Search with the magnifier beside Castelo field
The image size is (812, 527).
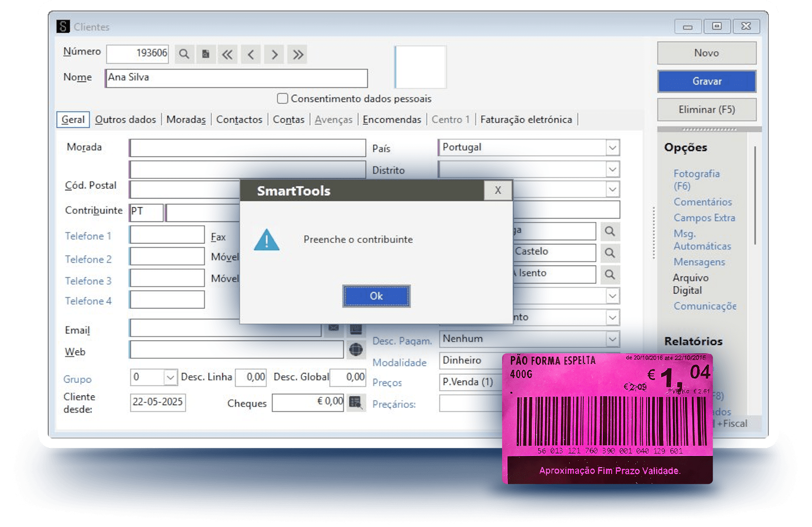611,253
